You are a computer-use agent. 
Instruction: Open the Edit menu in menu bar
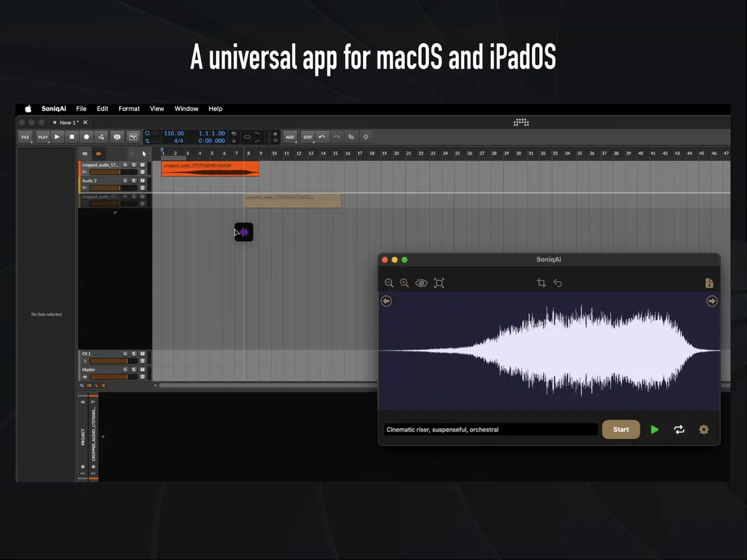102,109
